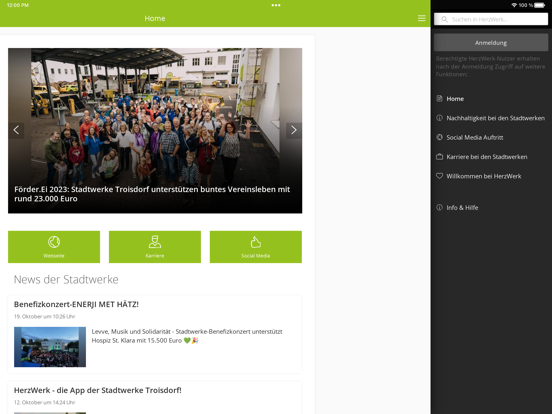
Task: Tap the three-dot multitasking indicator
Action: [276, 5]
